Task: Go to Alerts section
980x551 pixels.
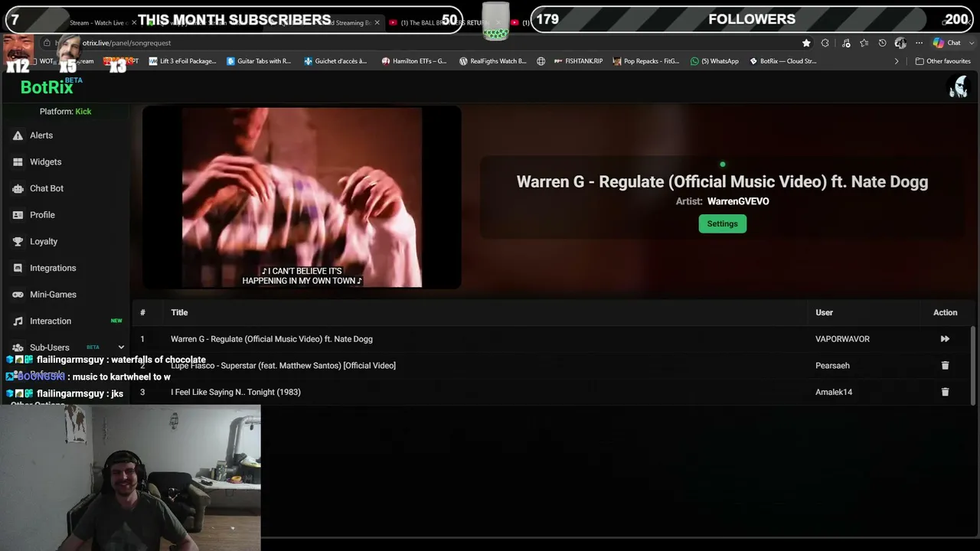Action: click(x=41, y=135)
